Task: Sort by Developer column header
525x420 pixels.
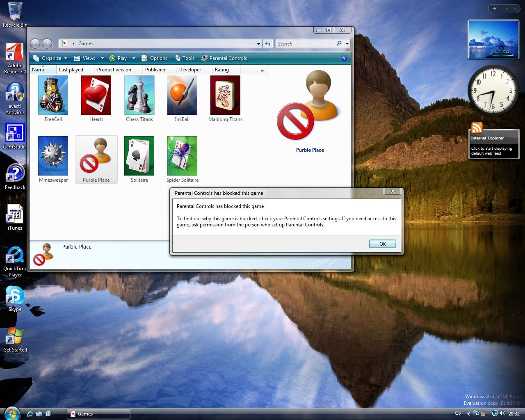Action: [194, 70]
